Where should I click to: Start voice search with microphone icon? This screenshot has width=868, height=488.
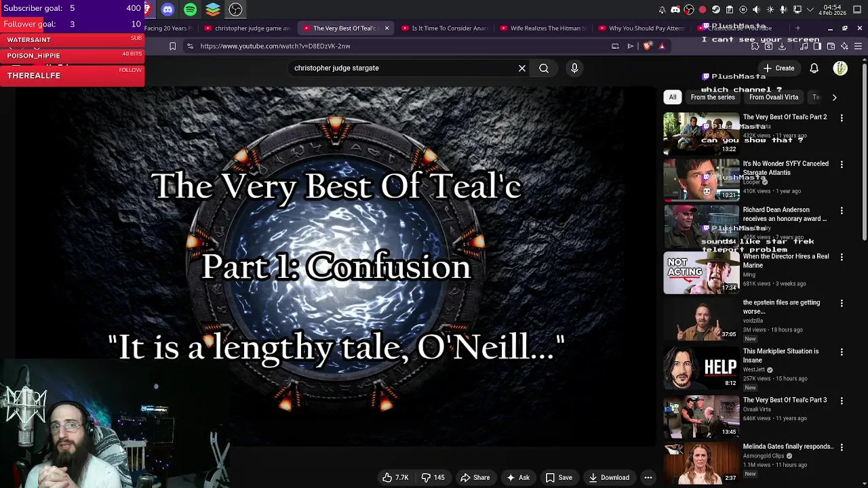pyautogui.click(x=574, y=68)
